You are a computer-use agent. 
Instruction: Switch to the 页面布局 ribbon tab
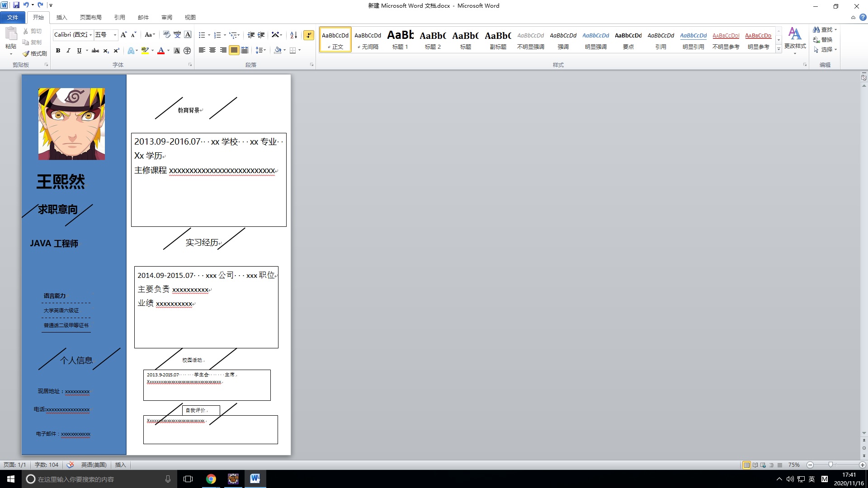click(90, 17)
